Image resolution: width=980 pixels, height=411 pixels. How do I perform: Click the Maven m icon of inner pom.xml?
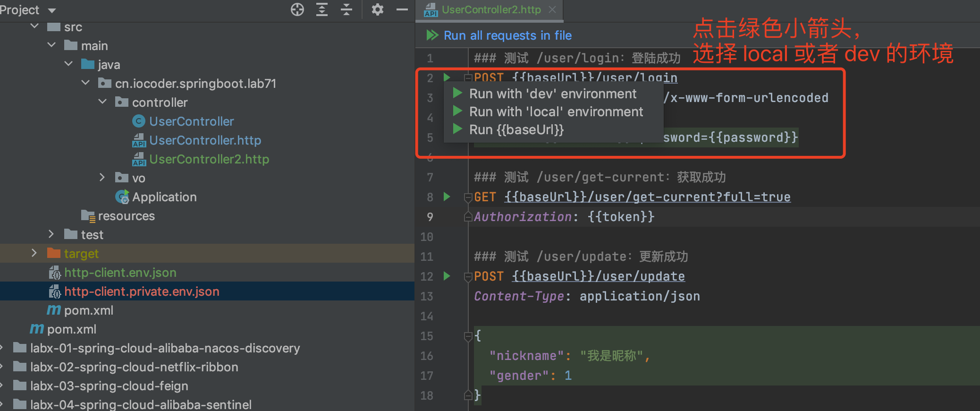(54, 310)
